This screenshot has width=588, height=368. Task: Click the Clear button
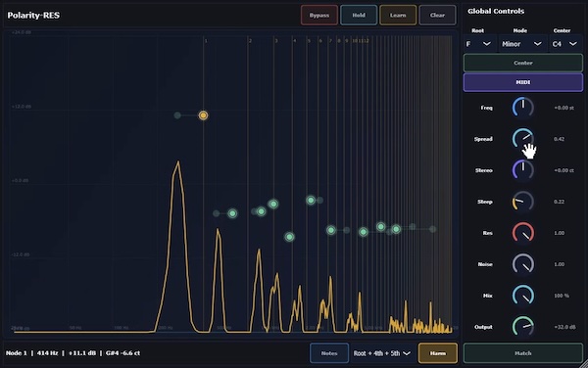pos(437,16)
